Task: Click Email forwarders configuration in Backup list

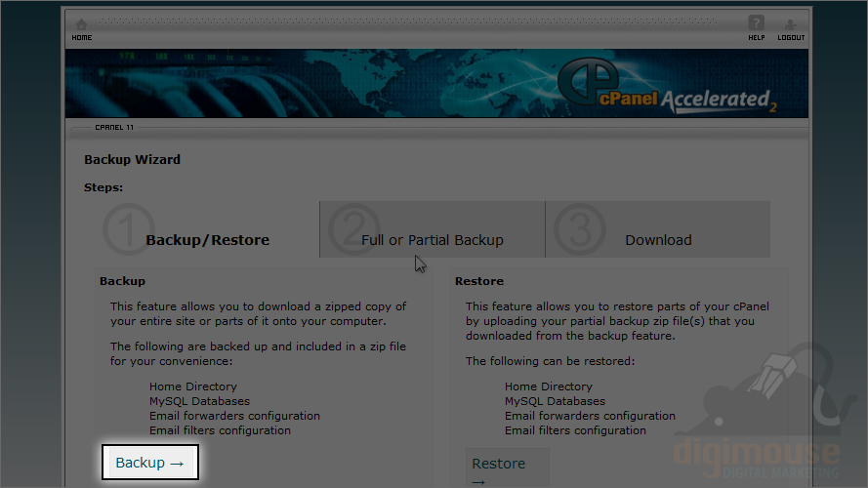Action: coord(234,416)
